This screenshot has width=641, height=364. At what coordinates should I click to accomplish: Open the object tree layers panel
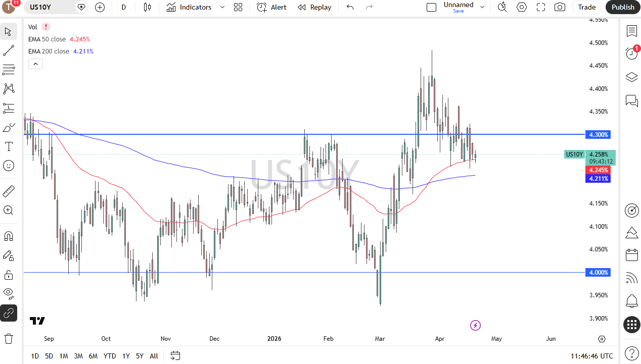(631, 77)
